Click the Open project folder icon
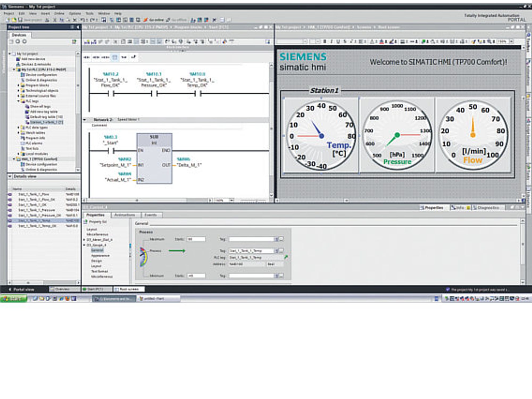This screenshot has height=399, width=532. pyautogui.click(x=14, y=20)
